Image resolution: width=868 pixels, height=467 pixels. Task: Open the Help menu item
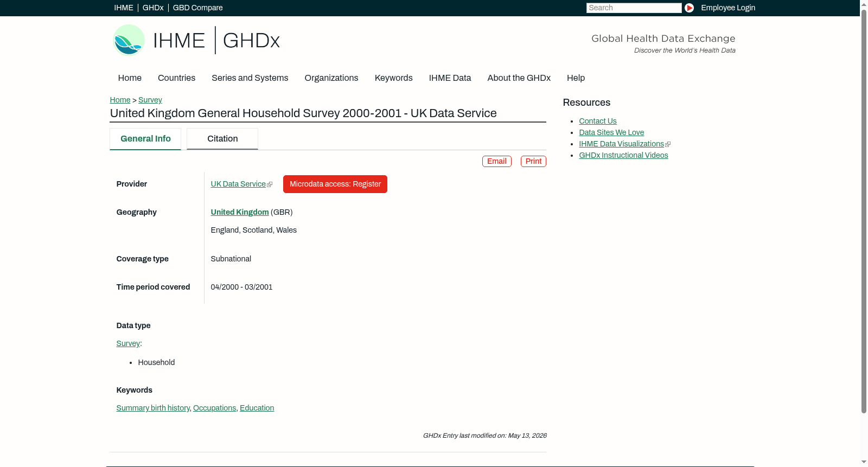(x=576, y=78)
